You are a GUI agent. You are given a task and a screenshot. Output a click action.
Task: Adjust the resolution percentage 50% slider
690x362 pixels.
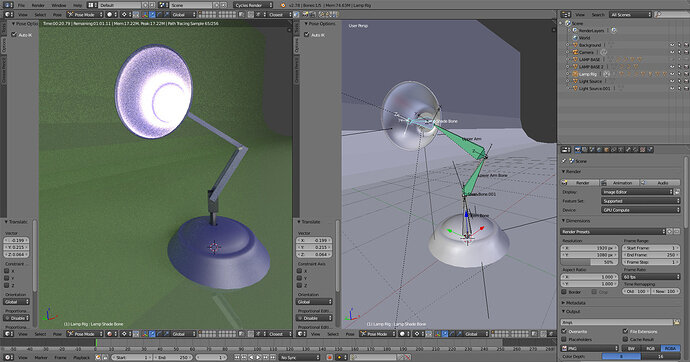tap(589, 262)
